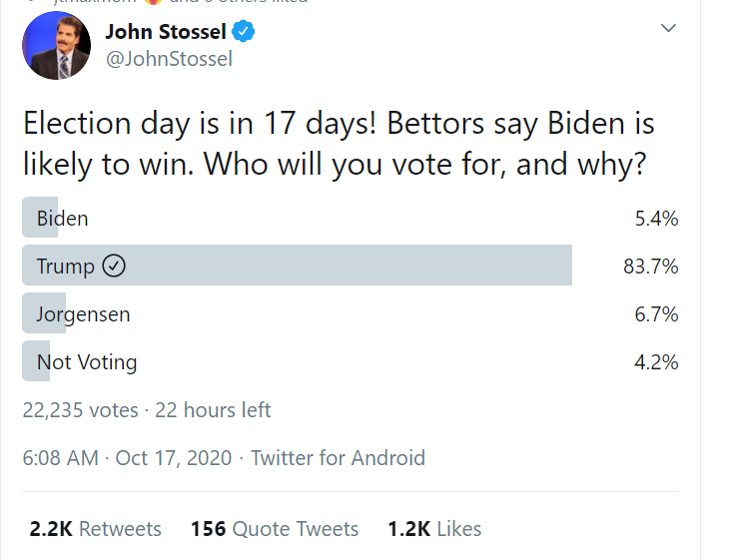The height and width of the screenshot is (560, 734).
Task: Open John Stossel's profile picture
Action: [56, 45]
